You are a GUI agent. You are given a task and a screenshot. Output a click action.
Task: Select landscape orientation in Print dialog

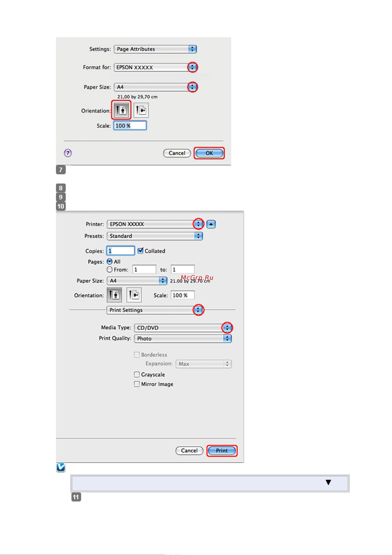pos(134,295)
